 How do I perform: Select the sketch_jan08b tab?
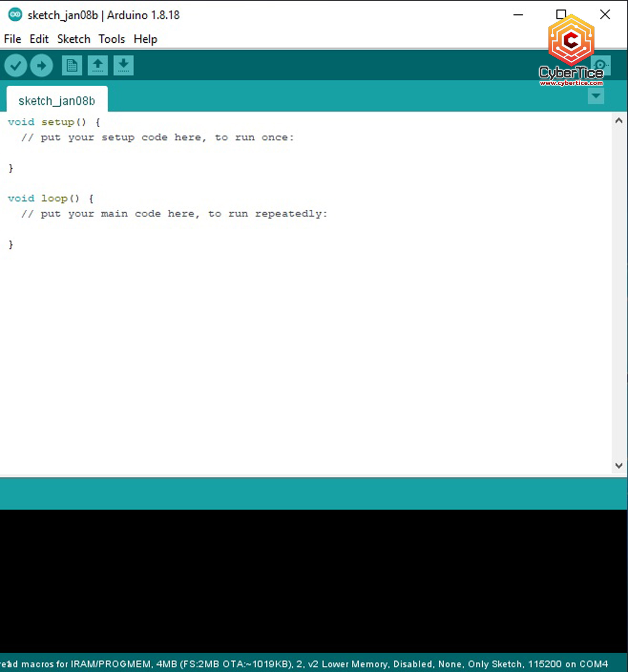click(57, 101)
